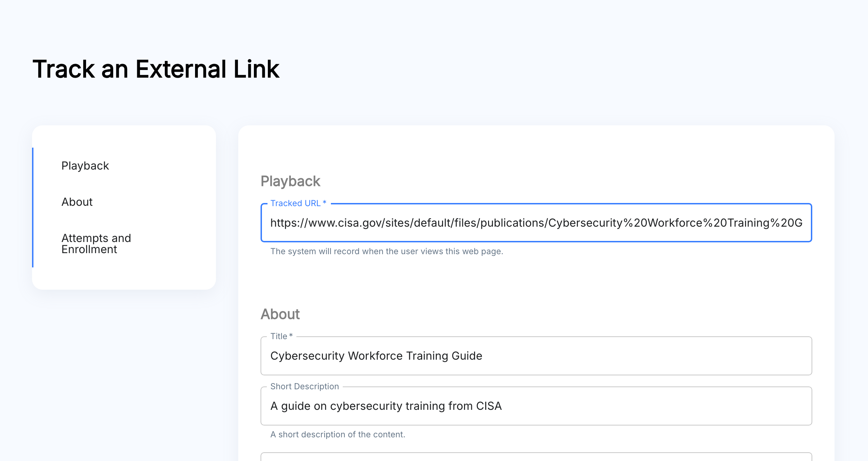
Task: Go to the About sidebar section
Action: (77, 202)
